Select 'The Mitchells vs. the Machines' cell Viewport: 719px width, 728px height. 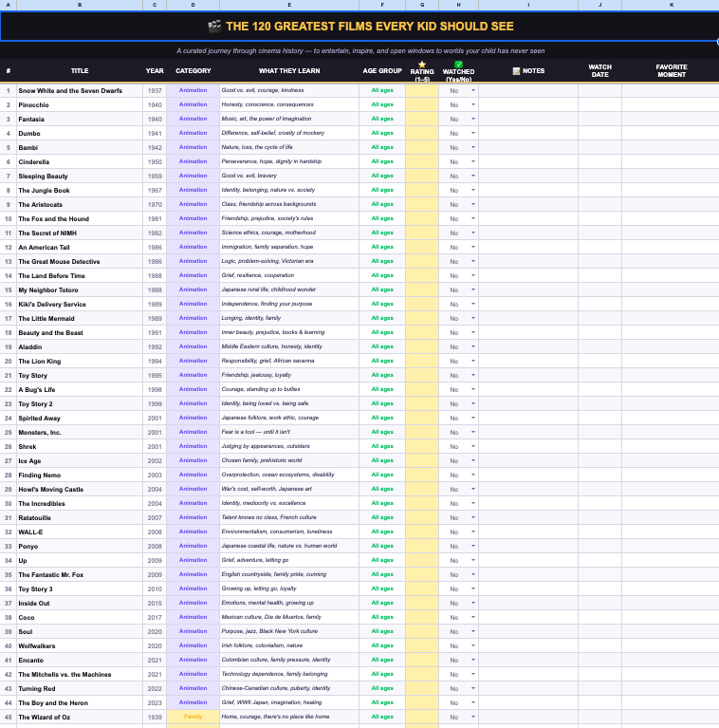[80, 674]
